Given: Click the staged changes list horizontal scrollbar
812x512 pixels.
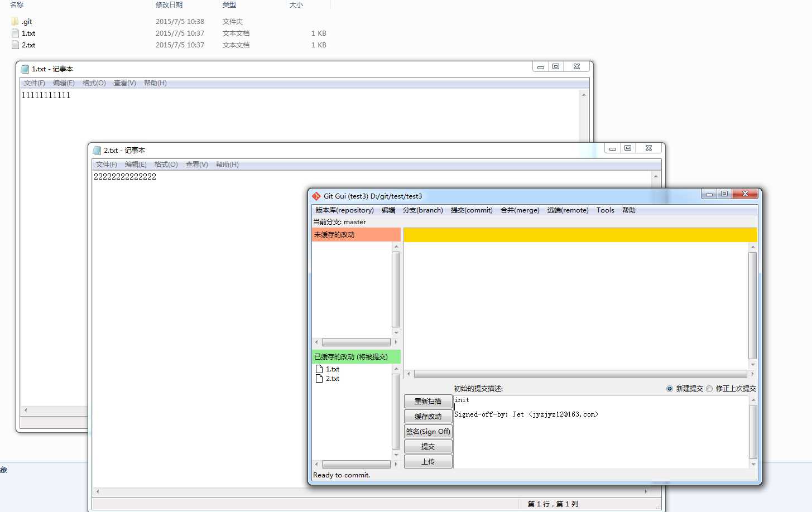Looking at the screenshot, I should point(356,464).
